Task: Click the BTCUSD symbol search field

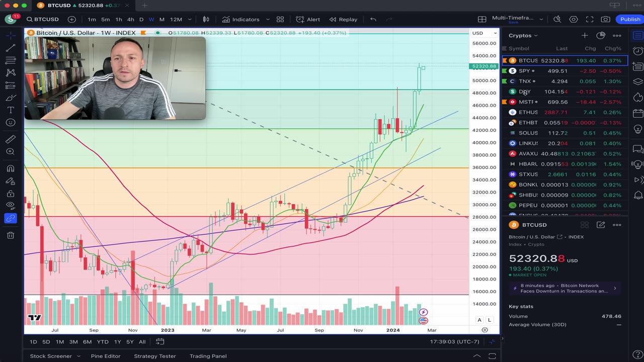Action: click(43, 19)
